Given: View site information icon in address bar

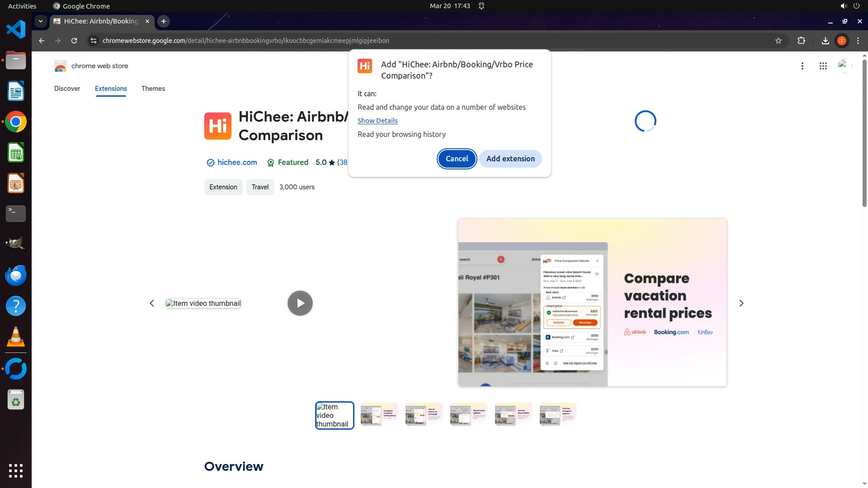Looking at the screenshot, I should tap(93, 41).
